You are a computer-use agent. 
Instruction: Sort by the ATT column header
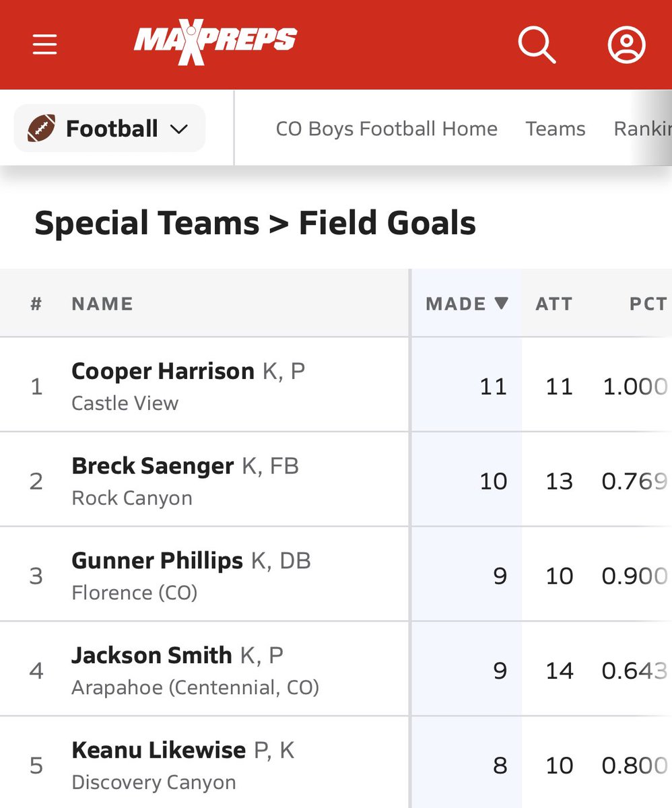point(554,304)
